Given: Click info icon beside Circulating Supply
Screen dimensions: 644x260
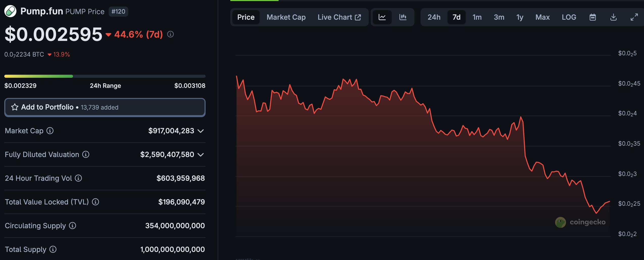Looking at the screenshot, I should 72,226.
